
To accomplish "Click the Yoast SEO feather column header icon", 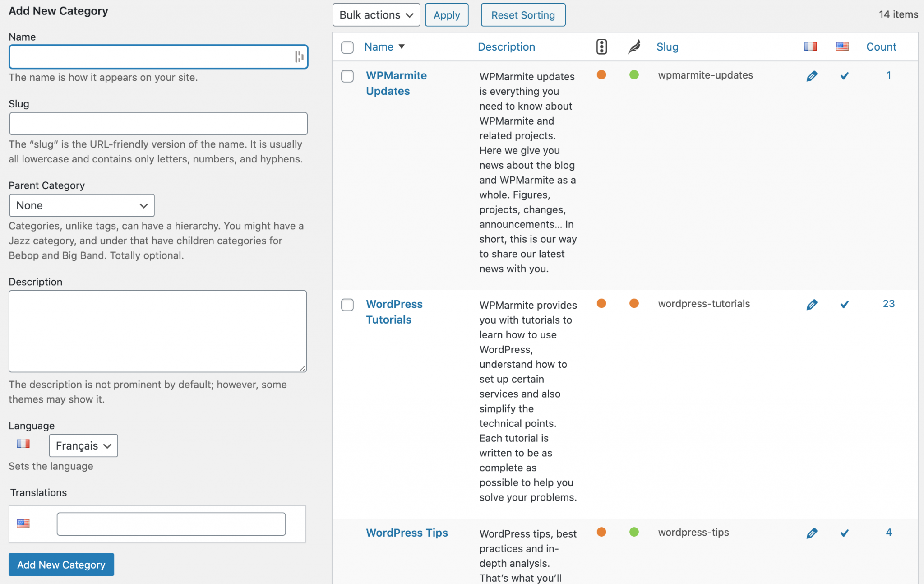I will tap(633, 46).
